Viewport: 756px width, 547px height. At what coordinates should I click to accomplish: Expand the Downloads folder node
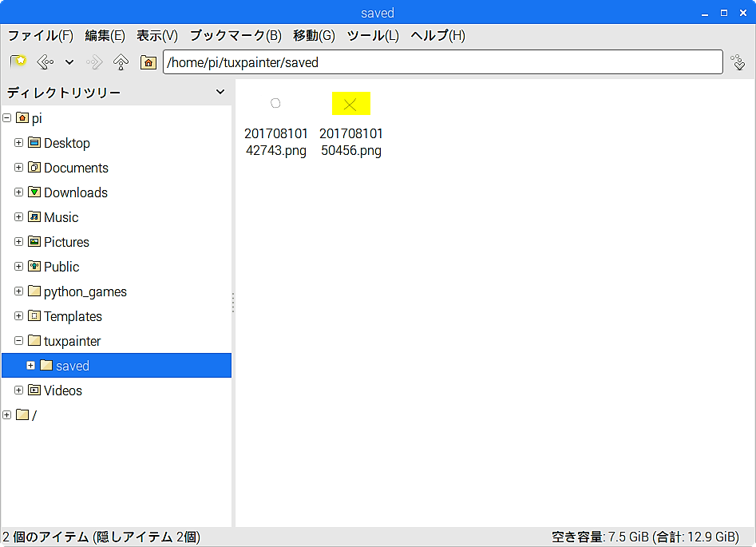click(18, 192)
